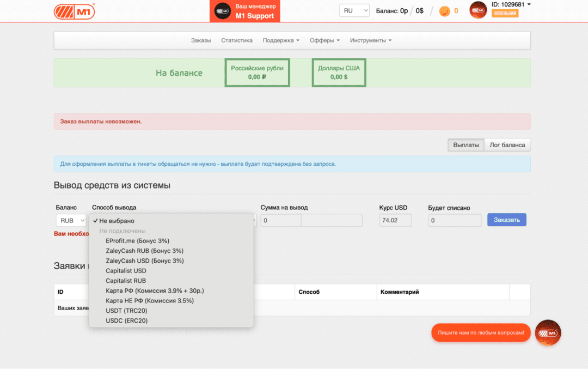This screenshot has width=588, height=369.
Task: Pick USDT (TRC20) option
Action: [171, 311]
